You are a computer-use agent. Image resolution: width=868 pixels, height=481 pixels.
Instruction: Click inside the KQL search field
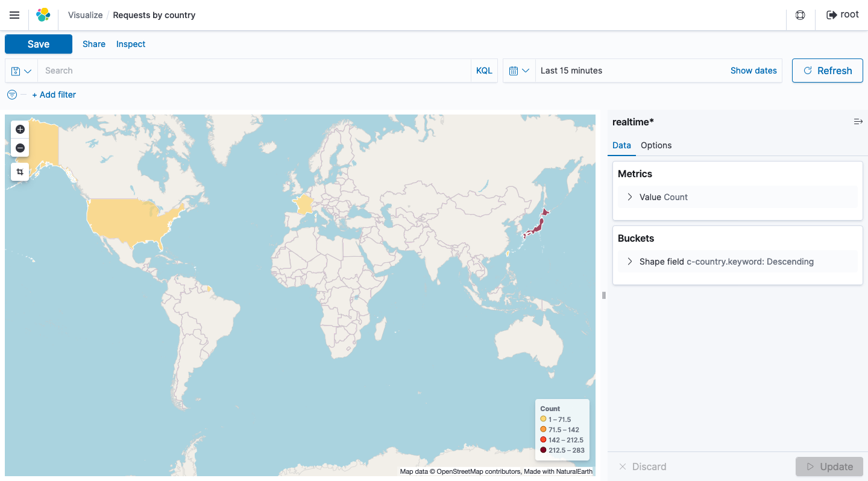[241, 71]
